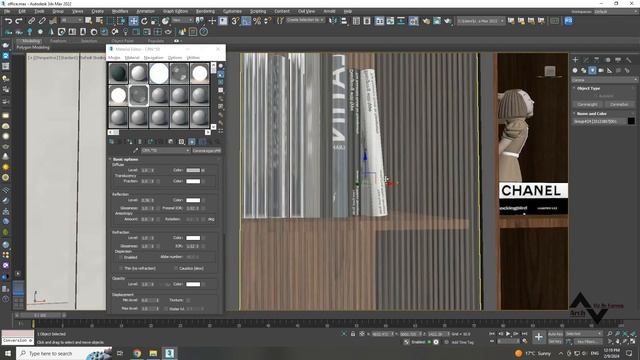Open Chrome from the Windows taskbar

137,353
